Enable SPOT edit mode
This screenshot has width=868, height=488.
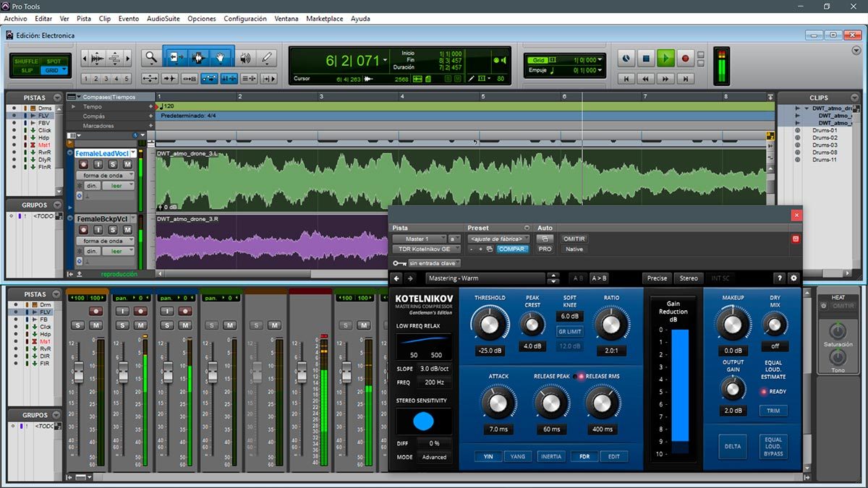[x=54, y=61]
